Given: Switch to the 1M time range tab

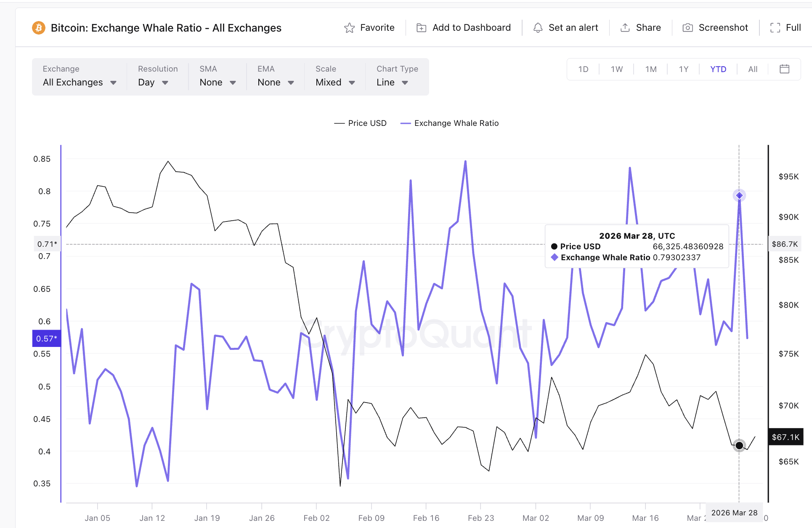Looking at the screenshot, I should 650,69.
